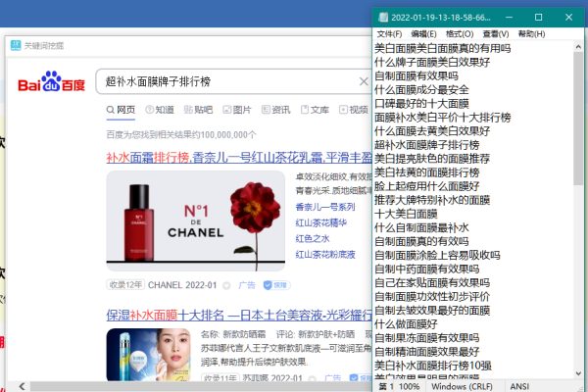Viewport: 588px width, 392px height.
Task: Click the Baidu logo
Action: 51,81
